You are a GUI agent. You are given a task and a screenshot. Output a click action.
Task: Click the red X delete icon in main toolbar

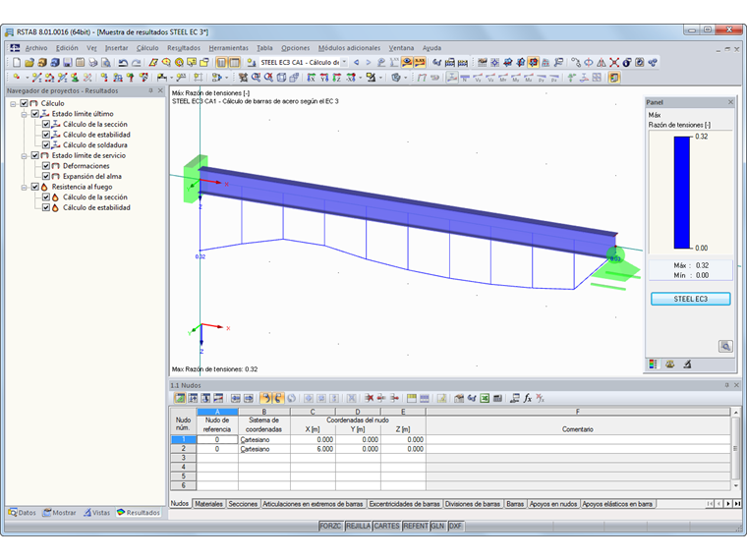point(614,62)
